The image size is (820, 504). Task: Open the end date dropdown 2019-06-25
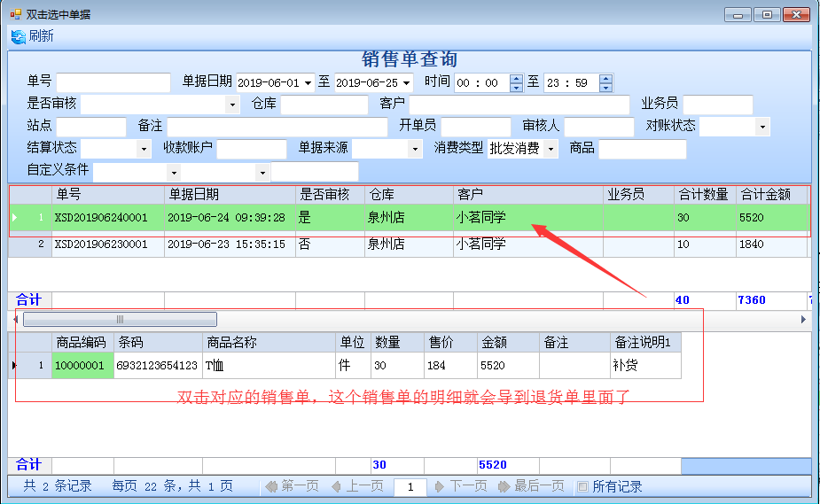(x=406, y=83)
